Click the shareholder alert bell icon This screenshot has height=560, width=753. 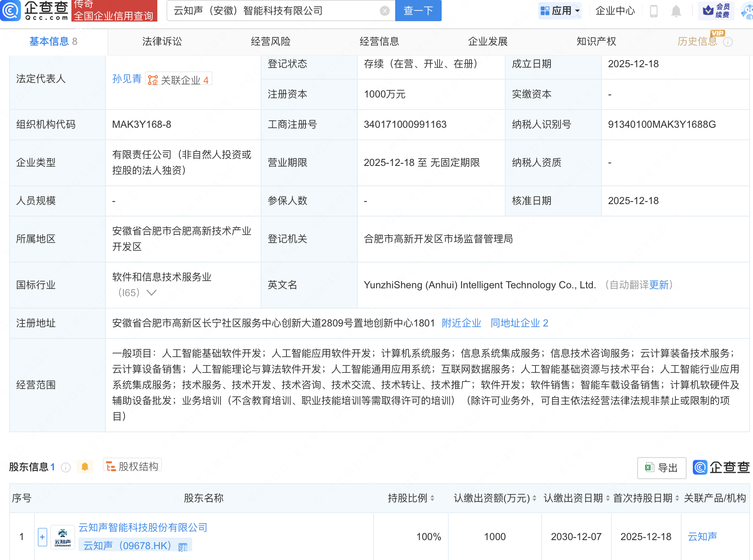[85, 467]
